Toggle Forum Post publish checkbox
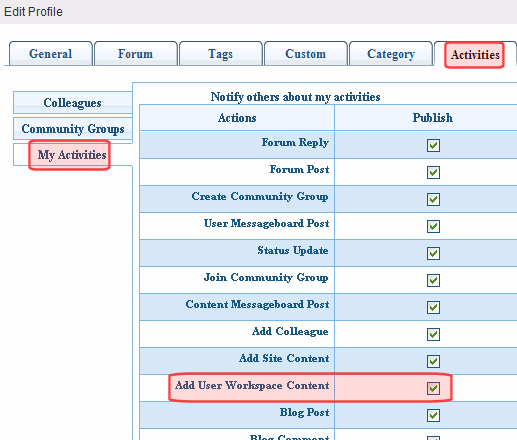517x440 pixels. [x=433, y=172]
